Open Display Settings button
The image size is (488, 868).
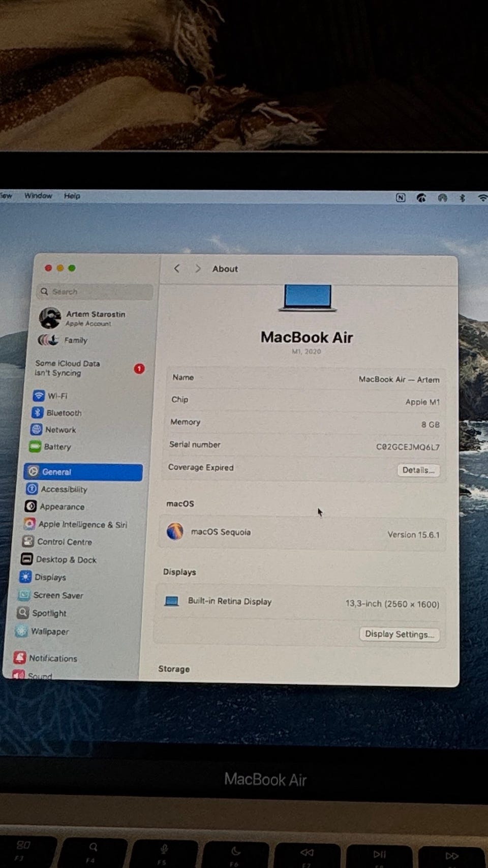(x=400, y=634)
